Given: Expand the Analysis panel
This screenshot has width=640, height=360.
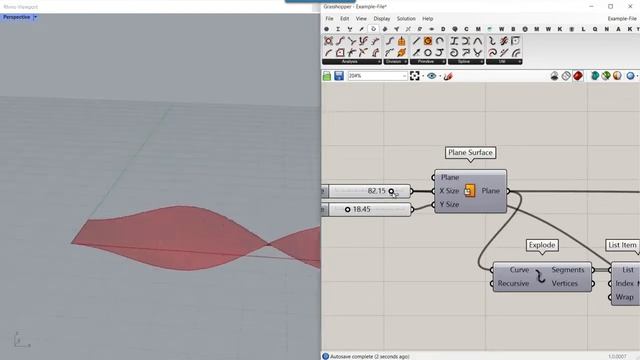Looking at the screenshot, I should pyautogui.click(x=352, y=62).
